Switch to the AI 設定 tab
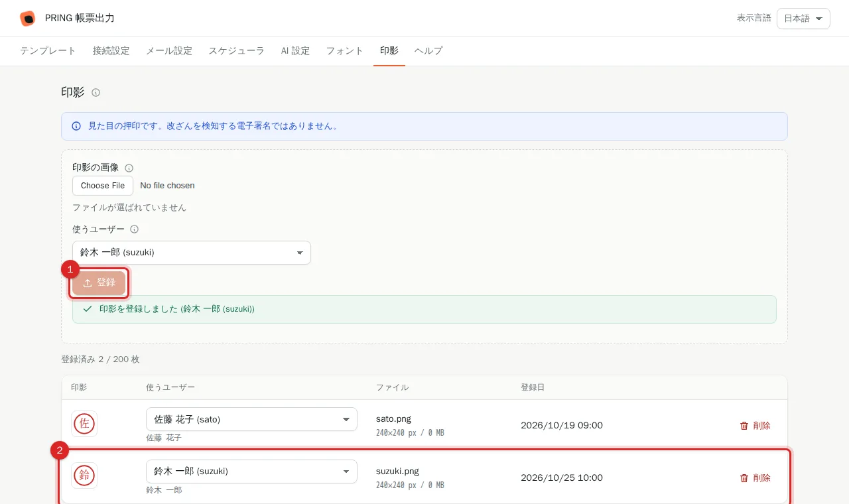This screenshot has width=849, height=504. pyautogui.click(x=295, y=51)
